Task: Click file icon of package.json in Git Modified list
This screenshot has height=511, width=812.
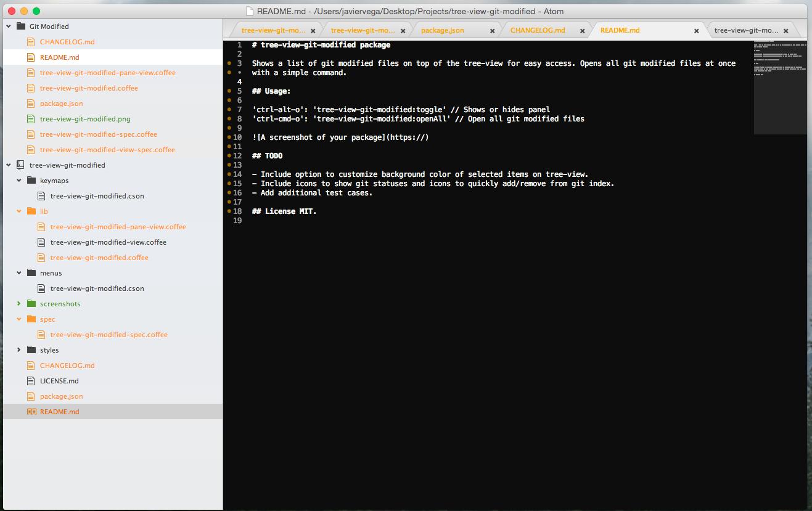Action: click(x=31, y=104)
